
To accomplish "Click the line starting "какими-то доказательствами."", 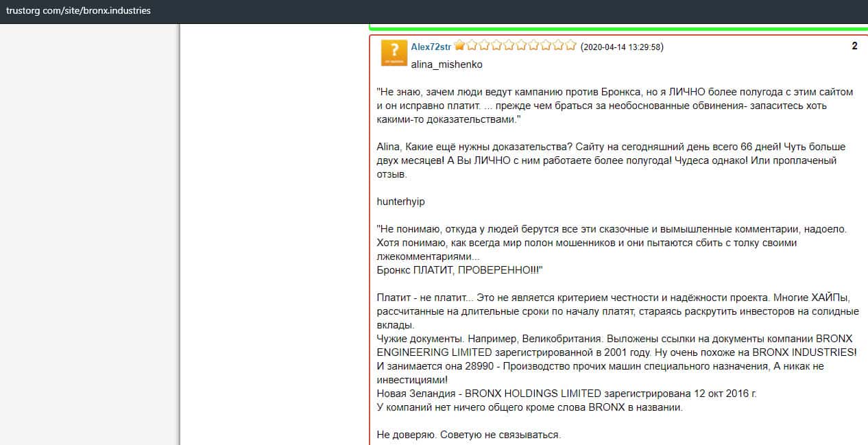I will coord(449,119).
